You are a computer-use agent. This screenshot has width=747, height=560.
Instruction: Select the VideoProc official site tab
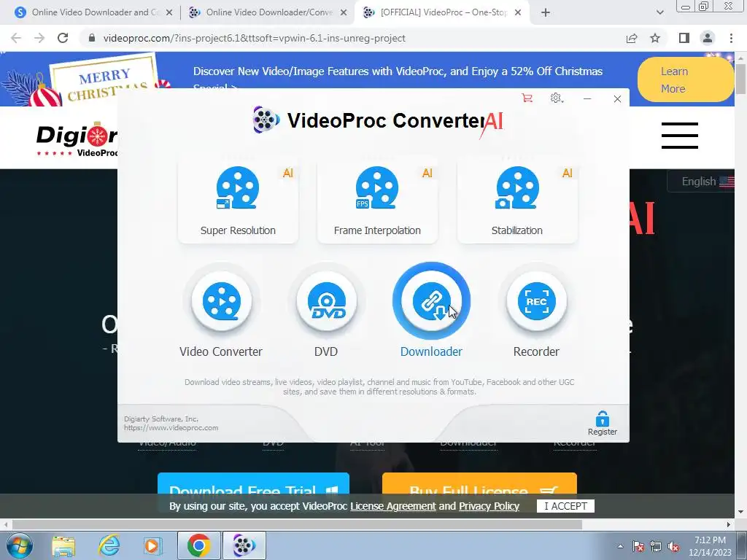pyautogui.click(x=441, y=12)
